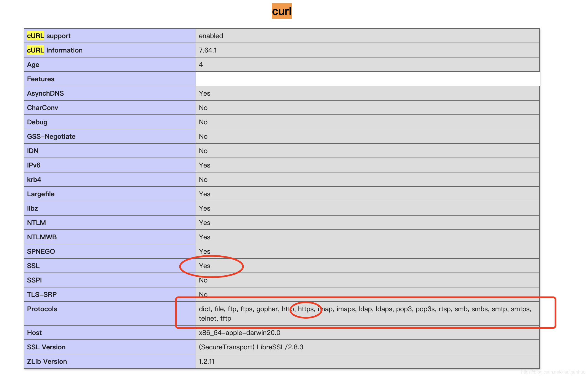Select the 'SPNEGO' row label

41,252
